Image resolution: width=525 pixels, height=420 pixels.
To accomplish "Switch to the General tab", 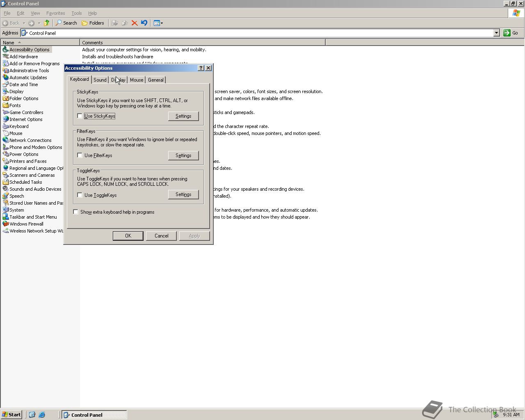I will (156, 80).
